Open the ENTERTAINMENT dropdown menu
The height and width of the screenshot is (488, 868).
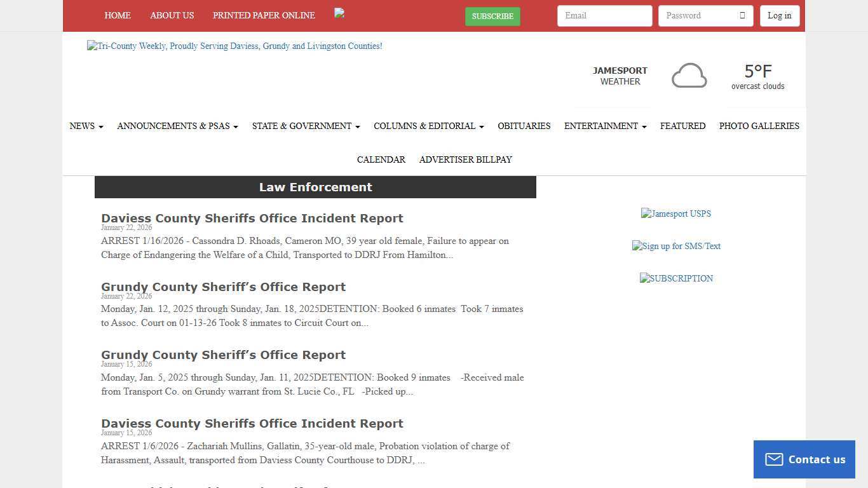[x=604, y=126]
